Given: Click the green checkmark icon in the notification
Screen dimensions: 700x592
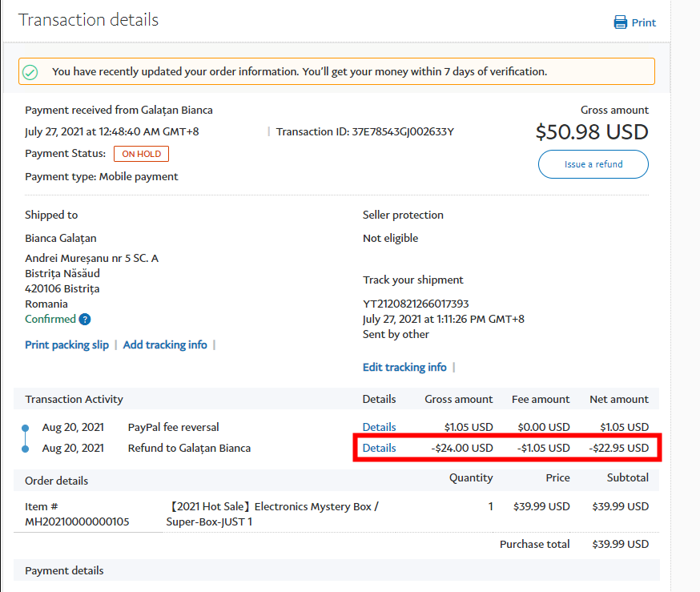Looking at the screenshot, I should coord(30,72).
